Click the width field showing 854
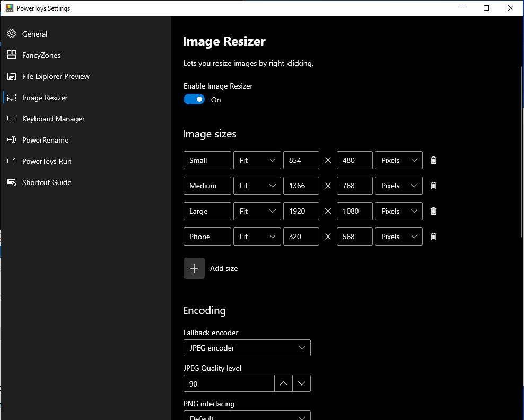The height and width of the screenshot is (420, 524). (x=301, y=160)
